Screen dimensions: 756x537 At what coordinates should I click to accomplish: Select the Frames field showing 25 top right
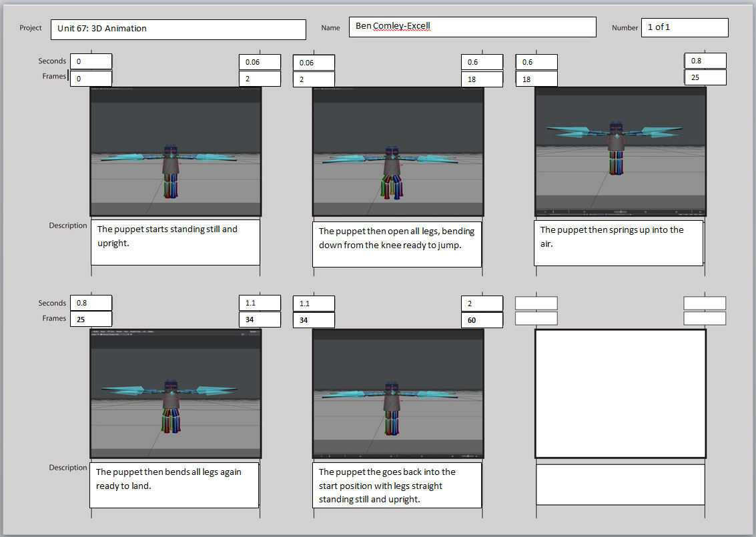(705, 77)
